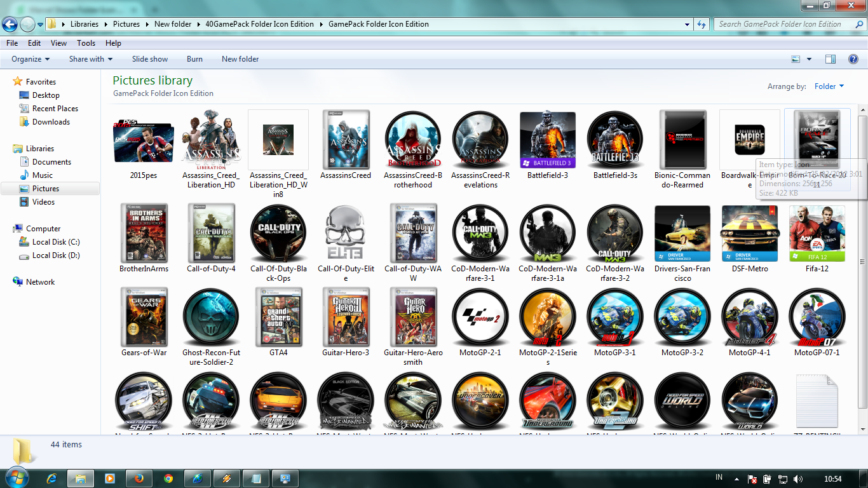This screenshot has height=488, width=868.
Task: Select the CoD-Modern-Warfare-3-2 icon
Action: coord(615,233)
